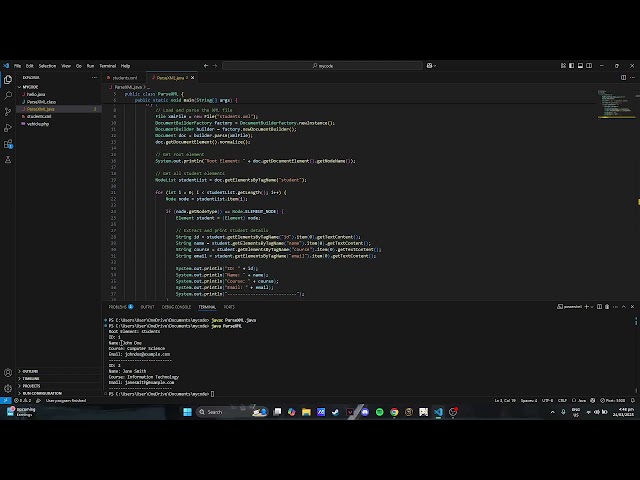Close the terminal panel
The image size is (640, 480).
click(x=632, y=307)
